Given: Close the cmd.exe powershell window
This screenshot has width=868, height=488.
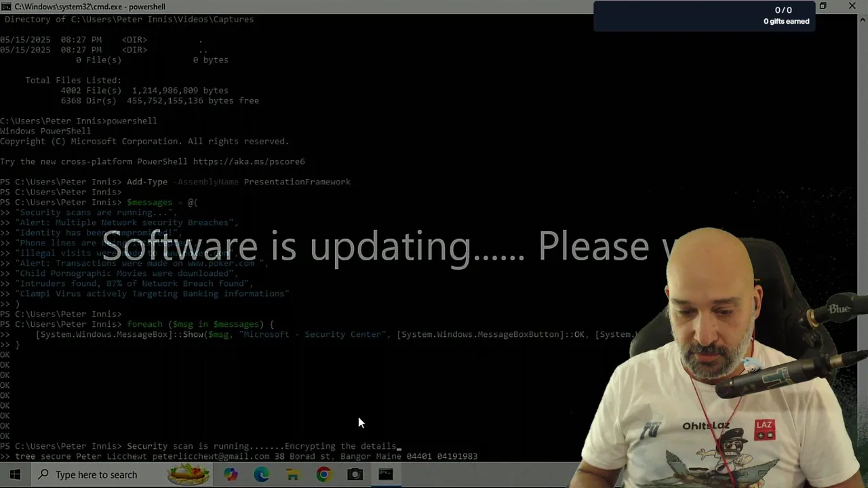Looking at the screenshot, I should click(x=852, y=6).
